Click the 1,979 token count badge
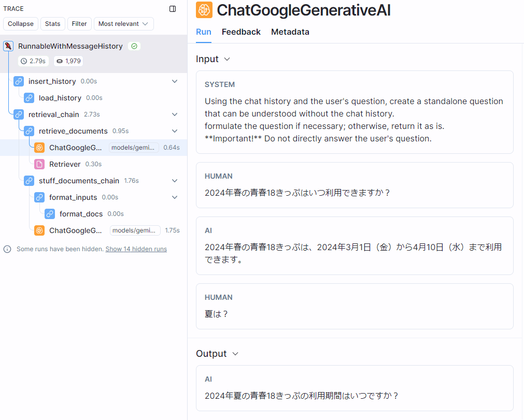The image size is (524, 420). pos(68,61)
